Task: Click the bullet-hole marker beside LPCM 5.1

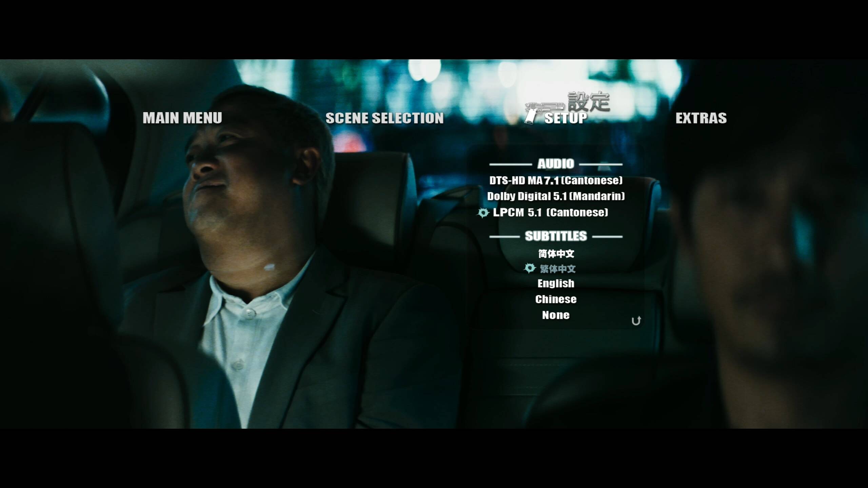Action: tap(483, 213)
